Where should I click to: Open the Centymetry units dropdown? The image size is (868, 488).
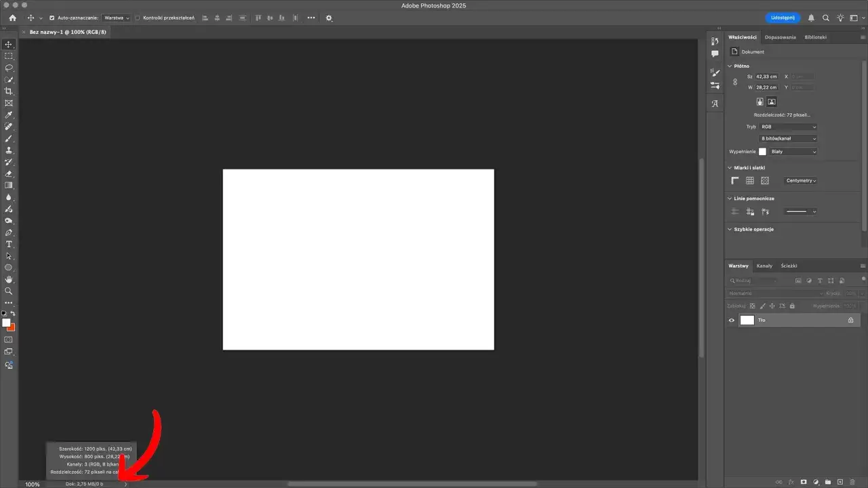[x=800, y=180]
